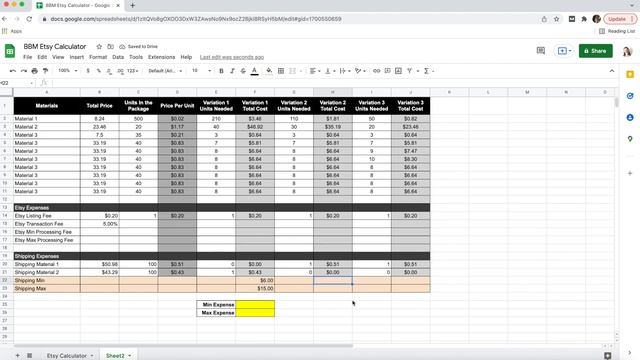Open the All sheets list icon
Image resolution: width=640 pixels, height=360 pixels.
click(x=29, y=356)
